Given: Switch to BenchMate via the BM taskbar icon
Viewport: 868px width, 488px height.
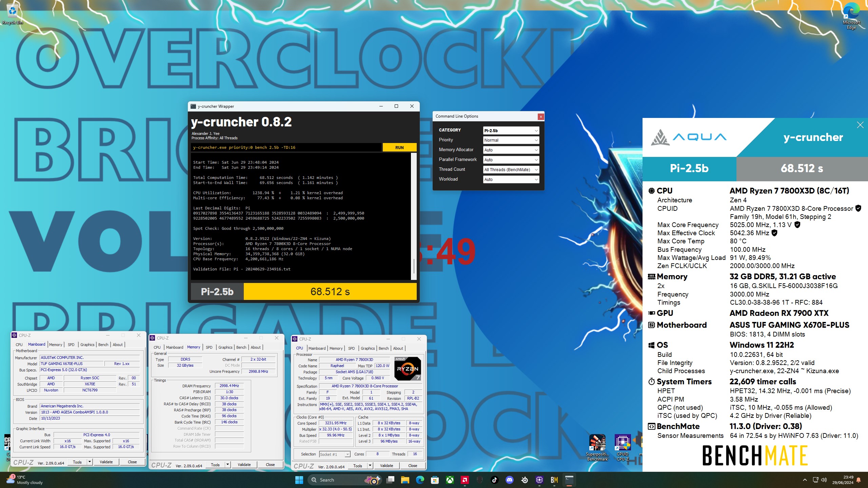Looking at the screenshot, I should point(554,480).
